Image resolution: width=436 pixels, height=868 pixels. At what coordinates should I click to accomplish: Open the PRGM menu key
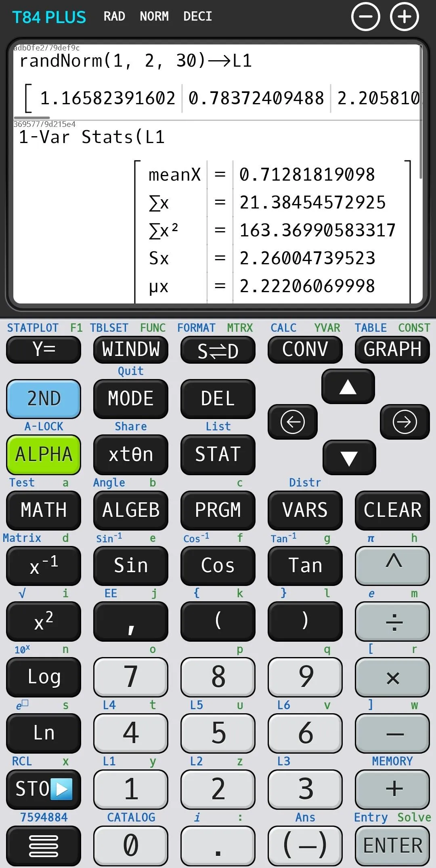click(x=218, y=510)
